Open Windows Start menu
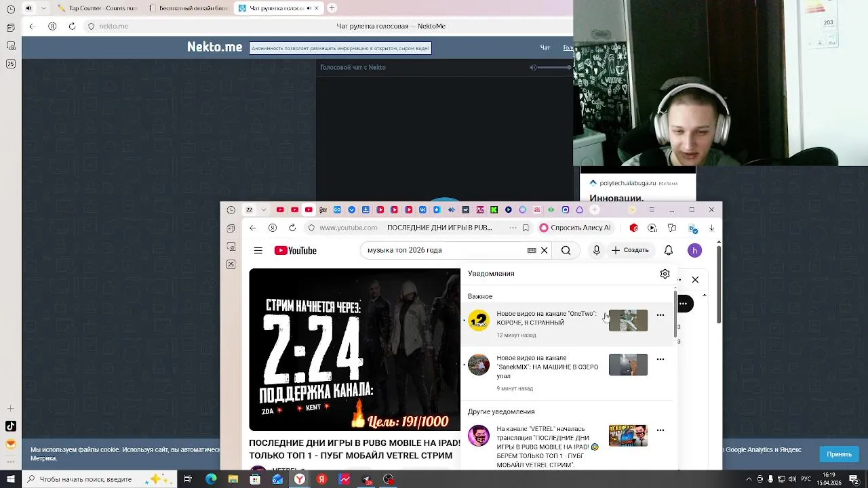Screen dimensions: 868x488 point(10,479)
